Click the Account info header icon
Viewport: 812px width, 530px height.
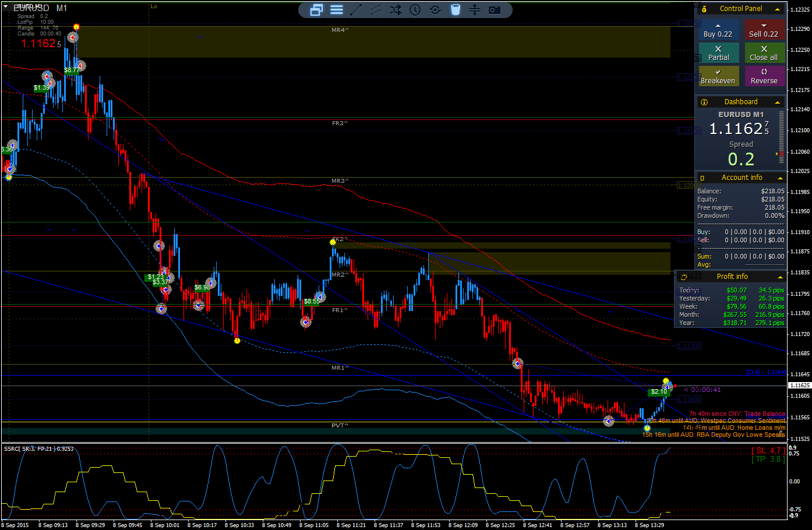702,178
